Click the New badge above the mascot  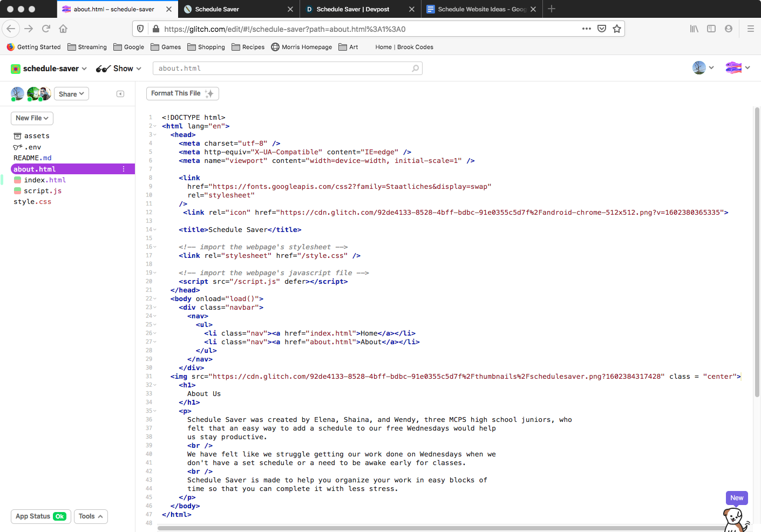[x=737, y=498]
